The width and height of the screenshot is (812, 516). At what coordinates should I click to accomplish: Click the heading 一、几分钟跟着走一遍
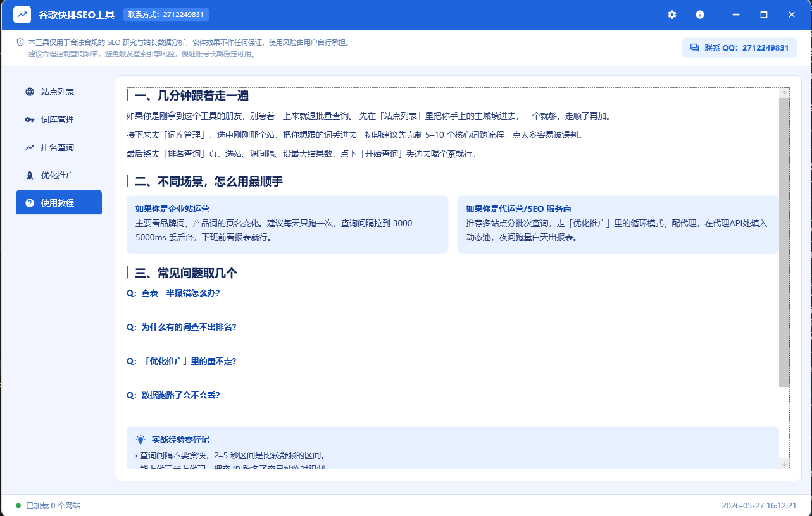(192, 96)
